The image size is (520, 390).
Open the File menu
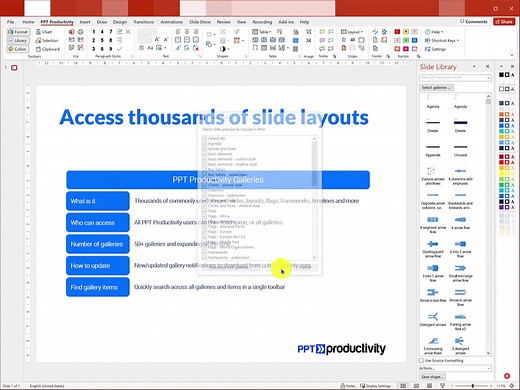[11, 22]
